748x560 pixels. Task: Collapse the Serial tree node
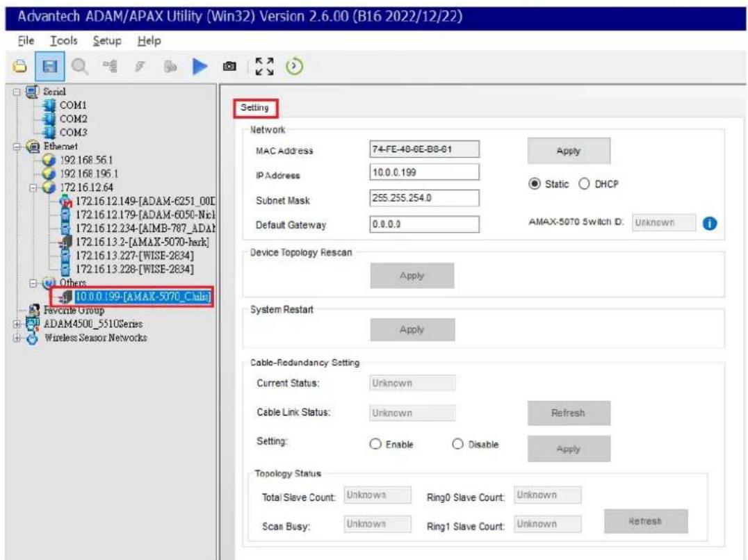tap(17, 92)
